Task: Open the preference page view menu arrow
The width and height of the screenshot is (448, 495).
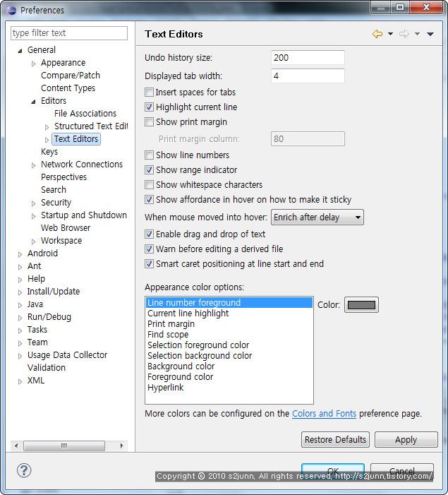Action: coord(430,34)
